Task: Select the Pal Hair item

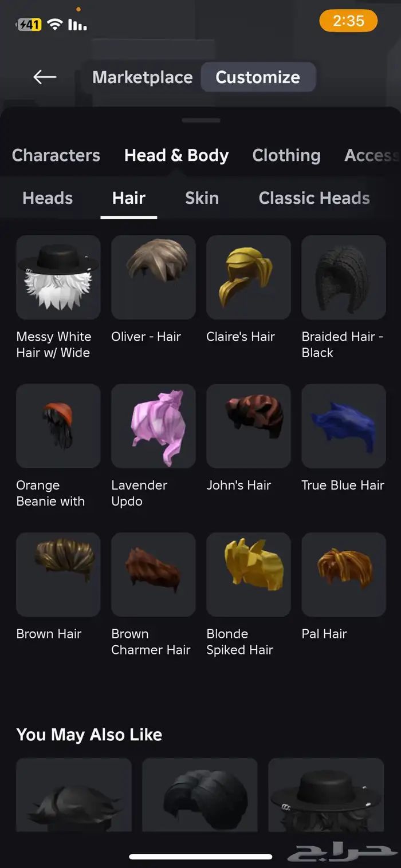Action: (344, 575)
